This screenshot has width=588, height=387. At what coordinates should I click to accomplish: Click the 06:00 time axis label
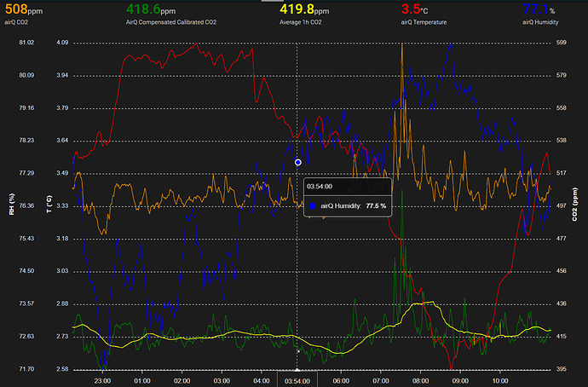pos(341,381)
